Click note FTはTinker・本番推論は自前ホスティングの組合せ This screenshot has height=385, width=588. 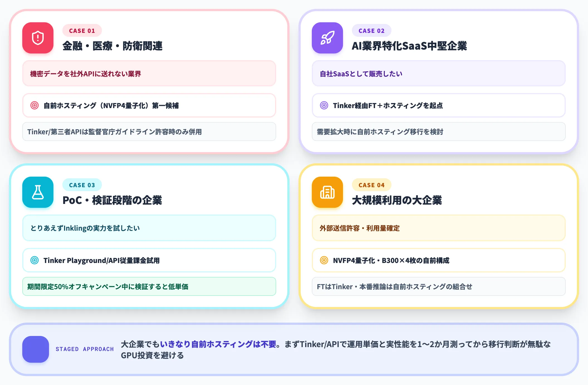point(439,286)
